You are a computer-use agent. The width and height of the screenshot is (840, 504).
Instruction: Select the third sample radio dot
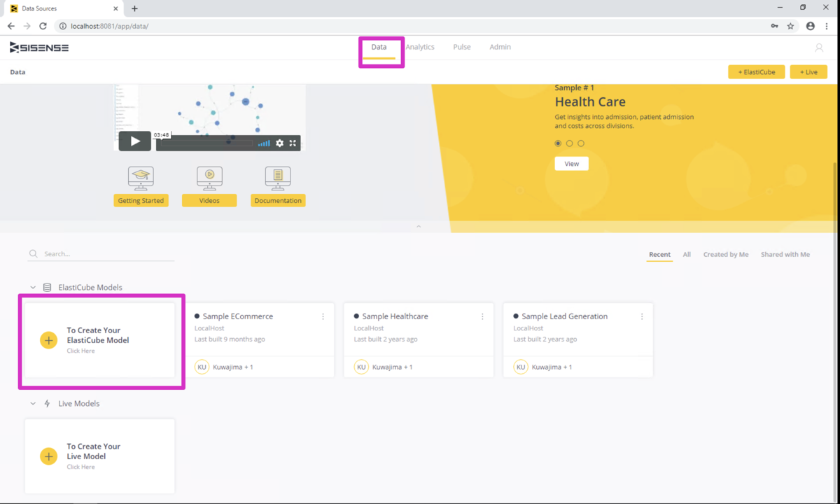point(580,143)
